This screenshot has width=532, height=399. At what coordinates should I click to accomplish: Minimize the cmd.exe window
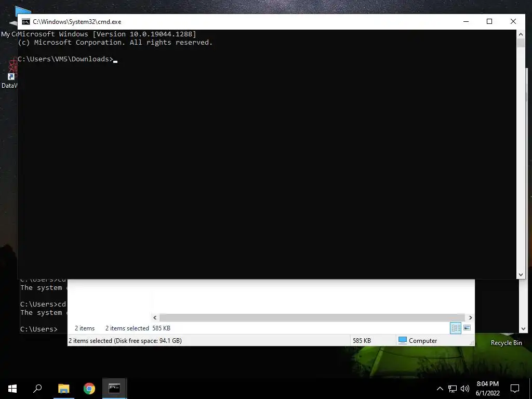tap(466, 21)
